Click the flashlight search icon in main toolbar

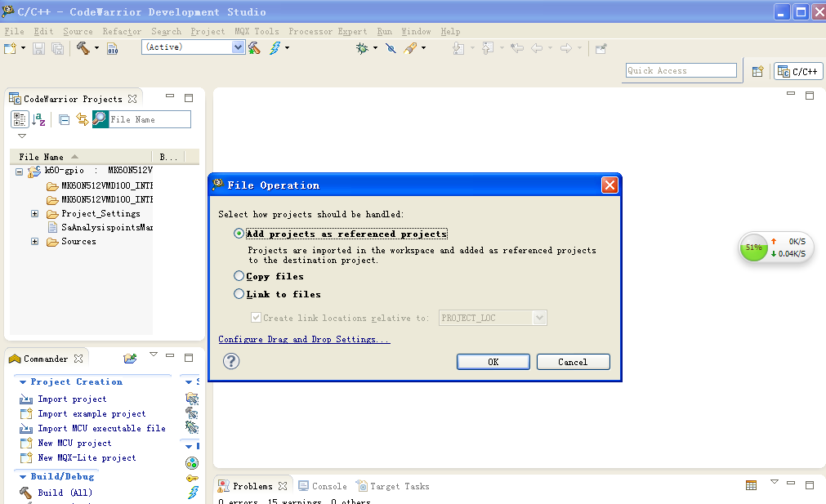410,48
